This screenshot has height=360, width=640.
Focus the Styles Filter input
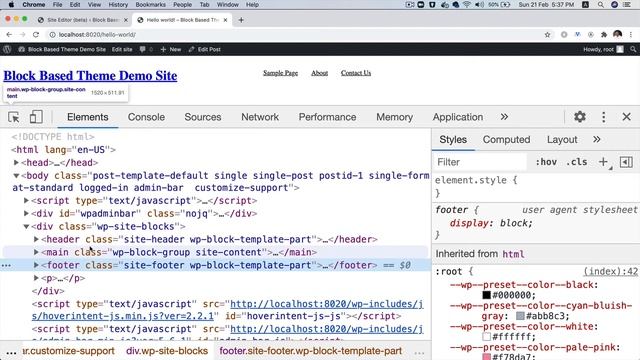click(x=480, y=162)
